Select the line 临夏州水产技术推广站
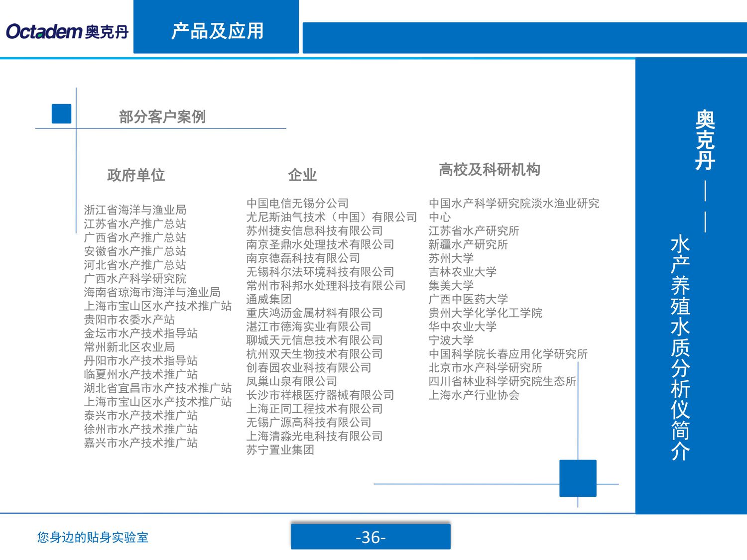The image size is (747, 560). (141, 374)
